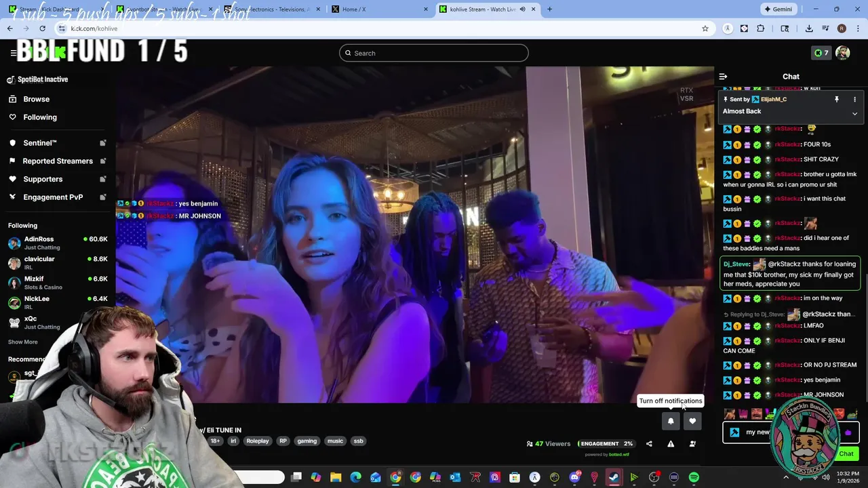Expand the pinned message Almost Back chevron
This screenshot has height=488, width=868.
coord(854,113)
